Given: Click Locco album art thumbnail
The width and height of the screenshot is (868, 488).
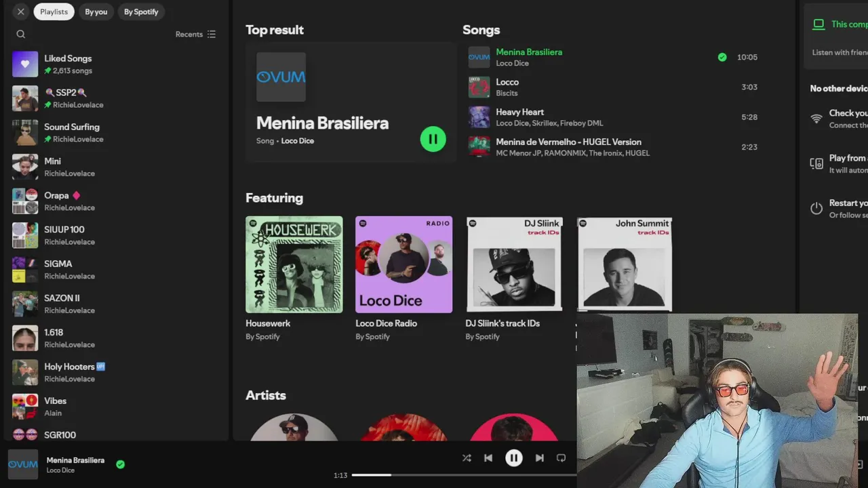Looking at the screenshot, I should click(479, 87).
